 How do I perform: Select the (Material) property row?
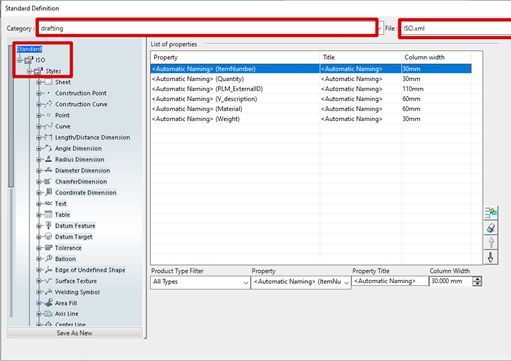tap(311, 109)
